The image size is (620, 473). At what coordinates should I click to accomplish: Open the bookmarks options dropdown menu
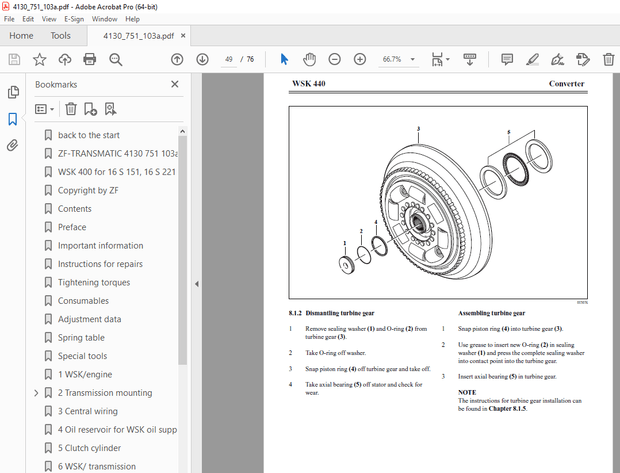[44, 109]
